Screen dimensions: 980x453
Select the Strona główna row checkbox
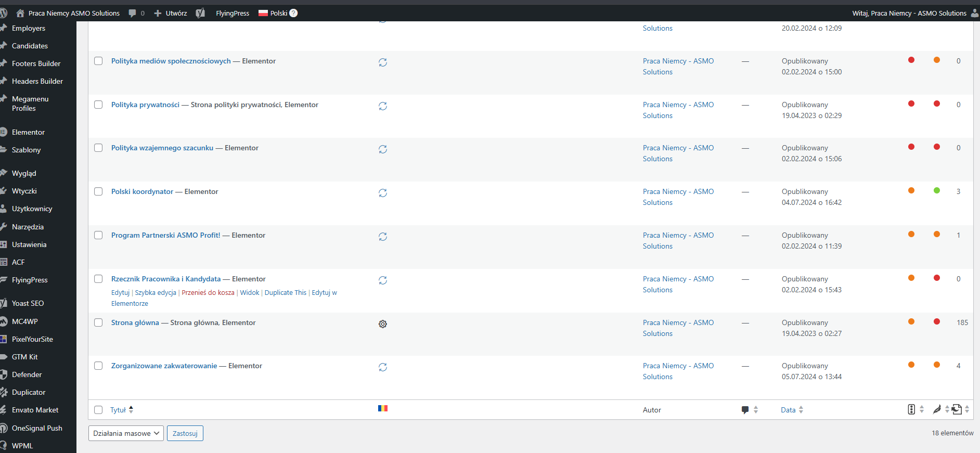[x=98, y=322]
